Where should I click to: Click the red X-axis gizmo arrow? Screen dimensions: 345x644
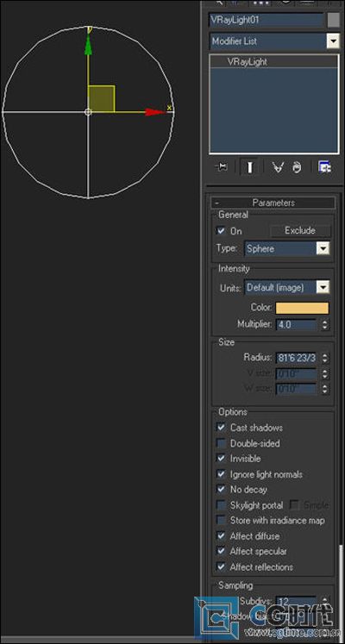tap(154, 112)
